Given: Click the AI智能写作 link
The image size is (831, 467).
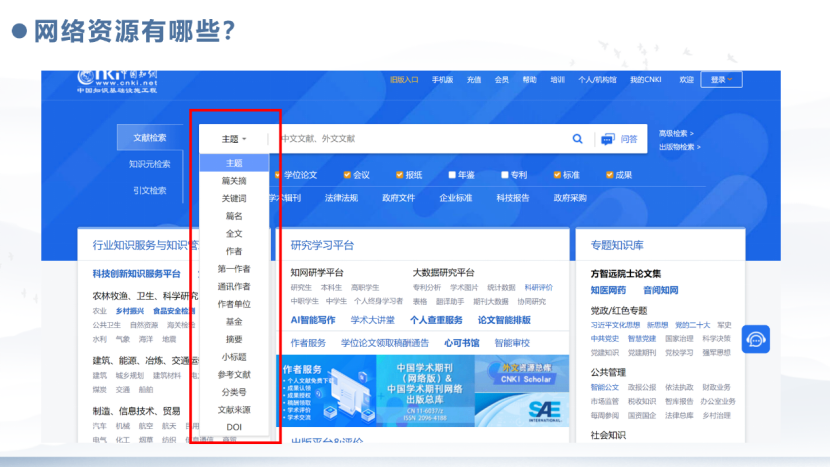Looking at the screenshot, I should [x=313, y=320].
